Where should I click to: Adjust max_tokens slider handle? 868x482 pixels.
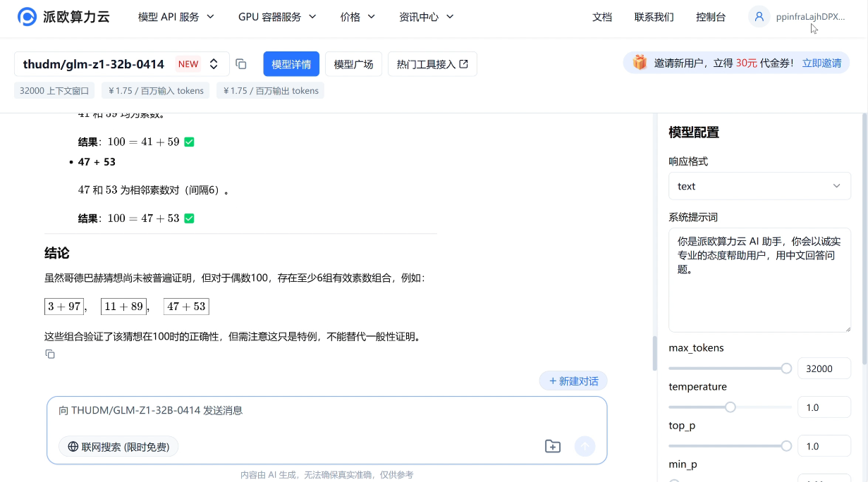(786, 369)
